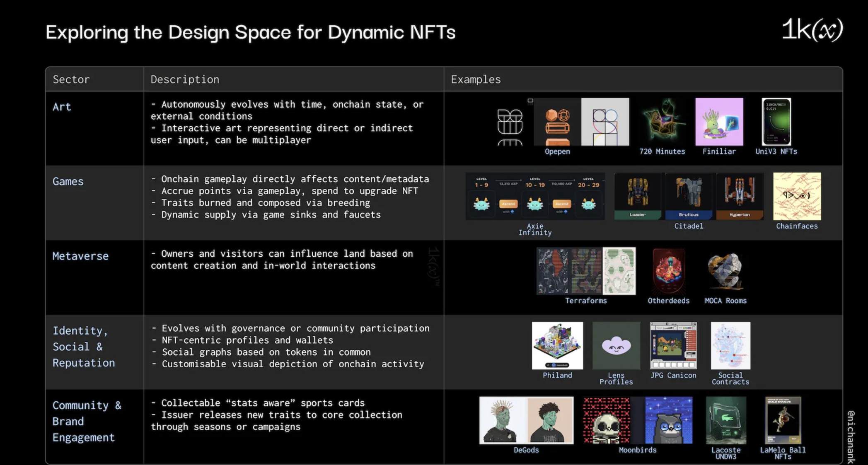
Task: Click the "Traits burned and composed via breeding" line
Action: click(261, 203)
